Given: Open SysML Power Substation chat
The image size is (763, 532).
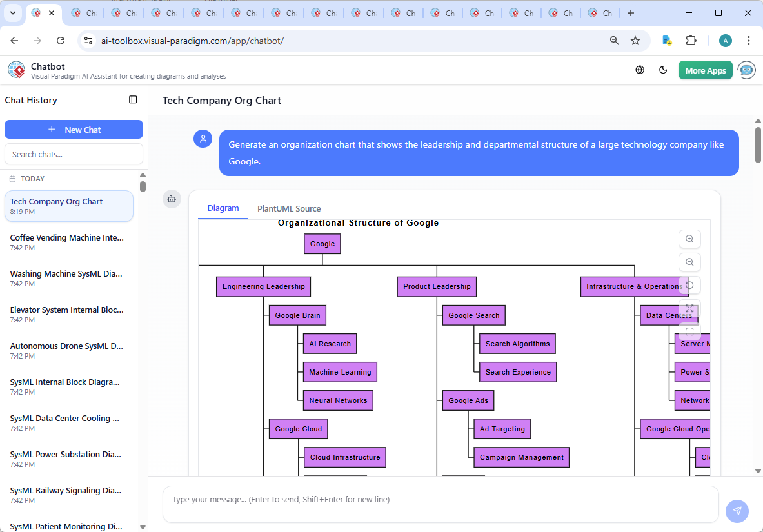Looking at the screenshot, I should (x=69, y=458).
